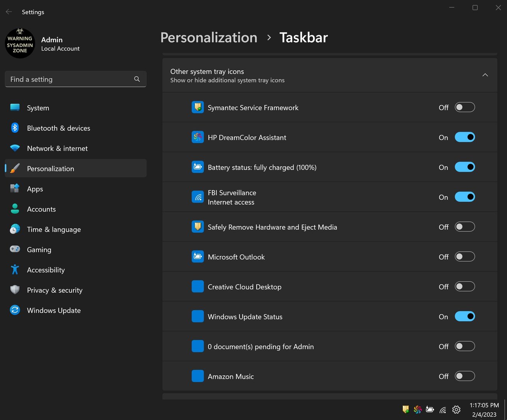Click the Symantec Service Framework shield icon

coord(198,107)
